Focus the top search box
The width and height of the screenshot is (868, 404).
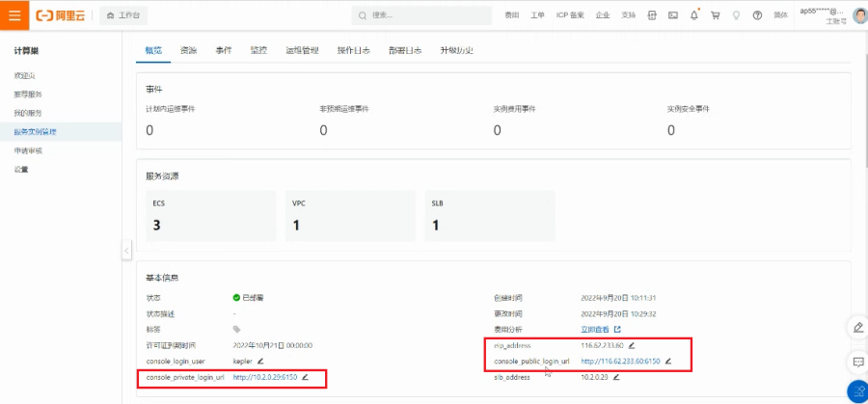point(421,15)
